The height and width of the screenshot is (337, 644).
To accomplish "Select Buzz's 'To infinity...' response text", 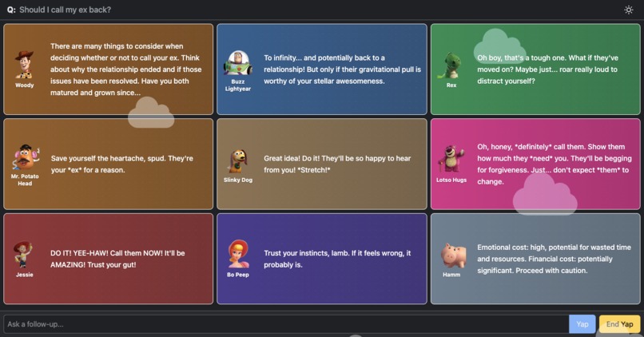I will [x=342, y=69].
